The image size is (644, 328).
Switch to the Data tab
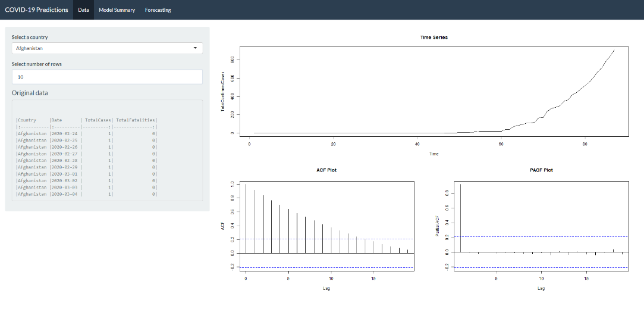[83, 10]
